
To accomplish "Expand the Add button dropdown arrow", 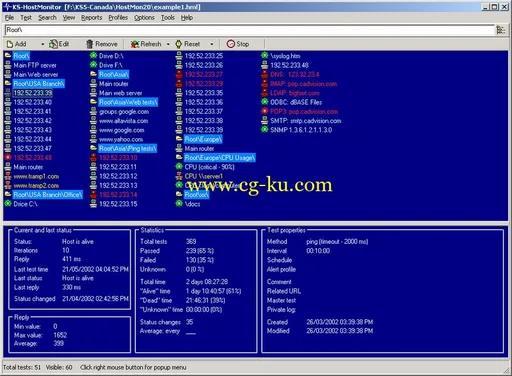I will pyautogui.click(x=43, y=44).
